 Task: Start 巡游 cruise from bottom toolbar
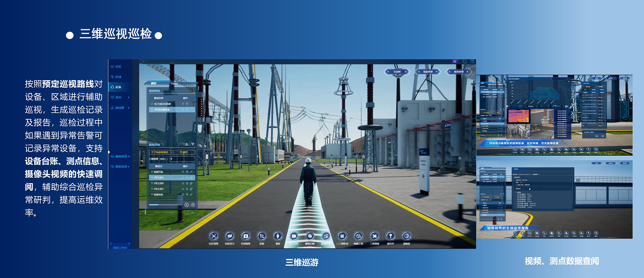[262, 236]
